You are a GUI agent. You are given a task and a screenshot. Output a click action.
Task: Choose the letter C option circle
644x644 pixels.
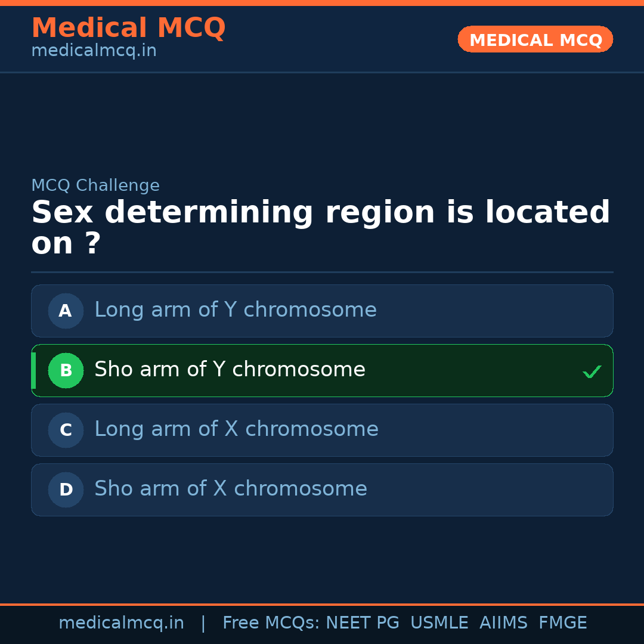click(66, 430)
